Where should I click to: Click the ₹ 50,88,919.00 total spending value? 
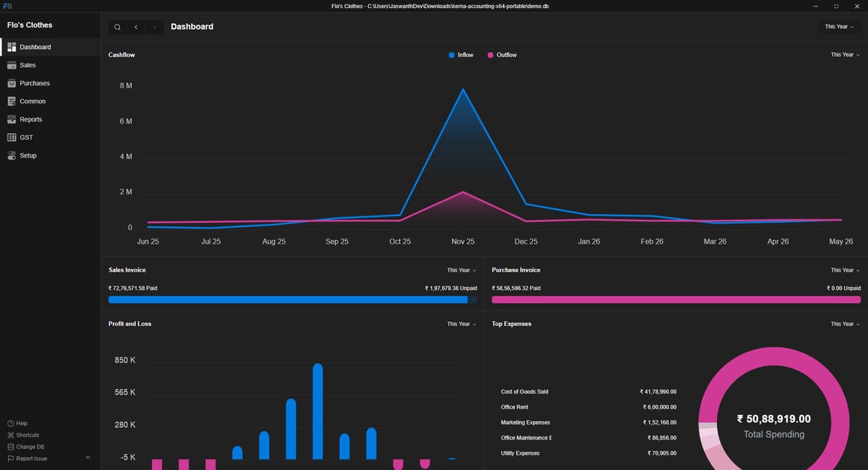774,419
